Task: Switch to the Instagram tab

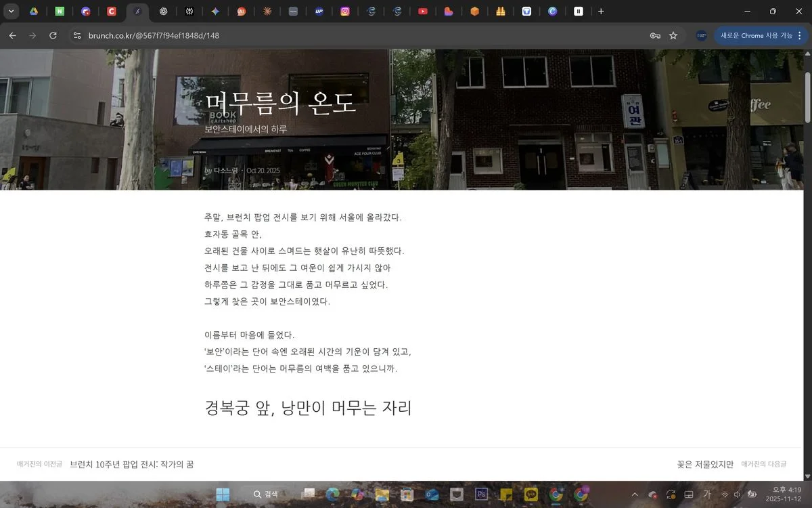Action: [x=345, y=12]
